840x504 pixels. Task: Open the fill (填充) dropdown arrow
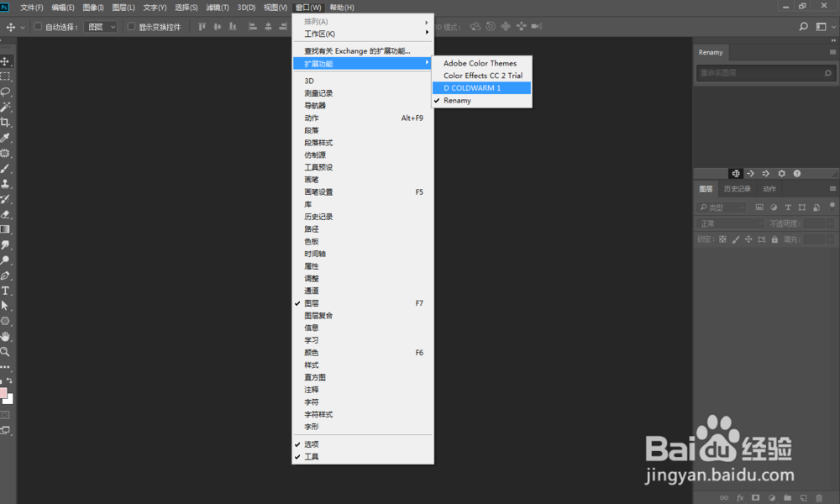point(831,239)
